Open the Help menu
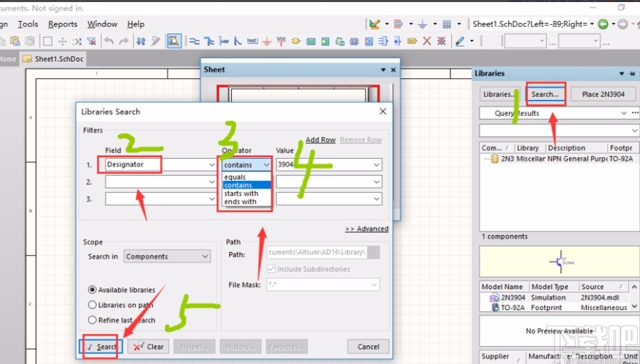Image resolution: width=640 pixels, height=364 pixels. pos(135,24)
